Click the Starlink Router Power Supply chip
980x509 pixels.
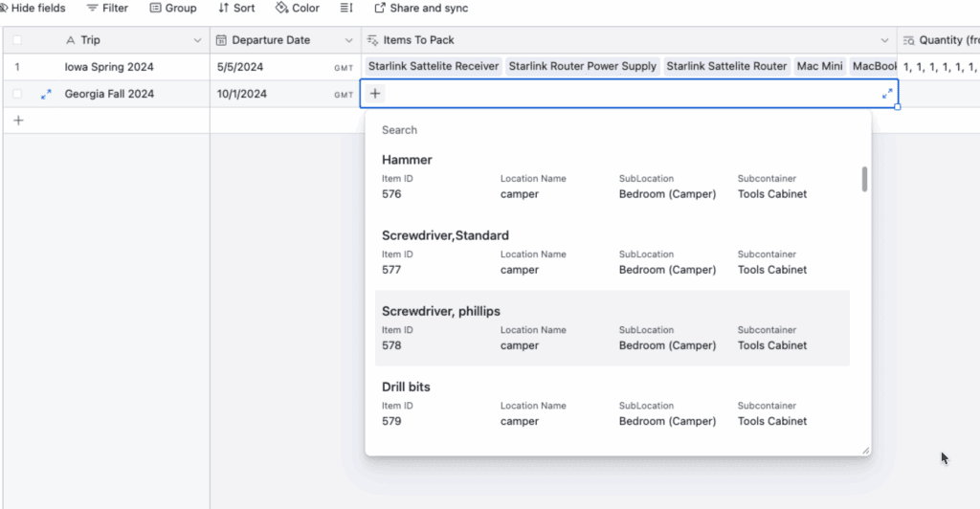583,66
